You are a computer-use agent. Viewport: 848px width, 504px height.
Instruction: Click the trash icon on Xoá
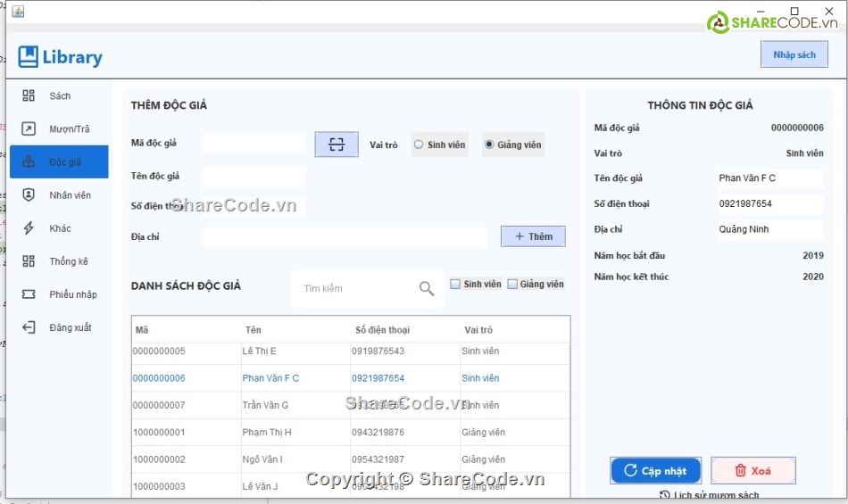(x=740, y=470)
